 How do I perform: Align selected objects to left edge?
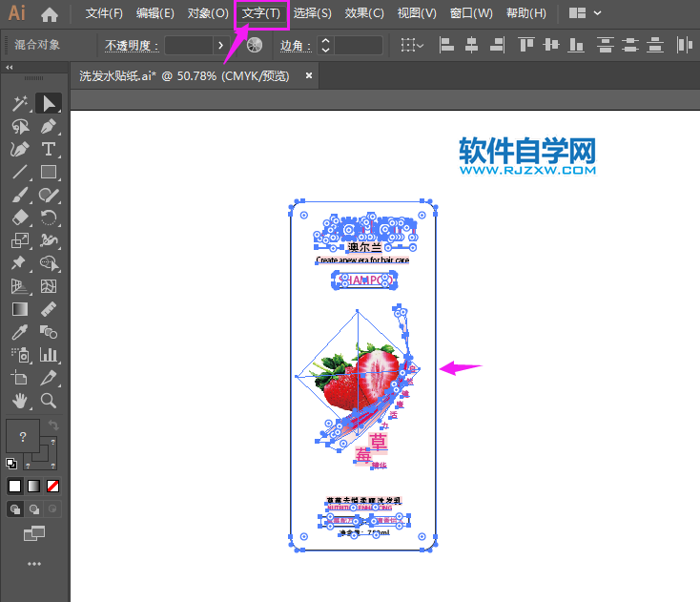coord(446,45)
